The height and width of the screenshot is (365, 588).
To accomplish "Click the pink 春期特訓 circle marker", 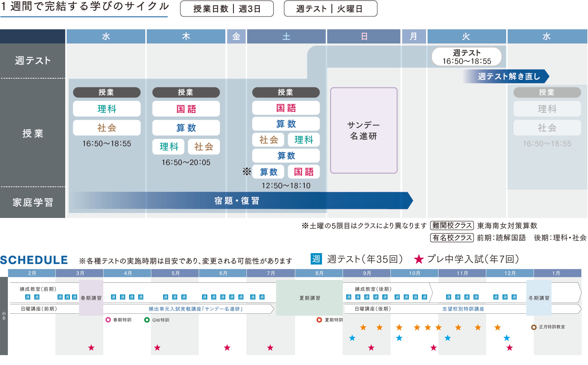I will 108,320.
